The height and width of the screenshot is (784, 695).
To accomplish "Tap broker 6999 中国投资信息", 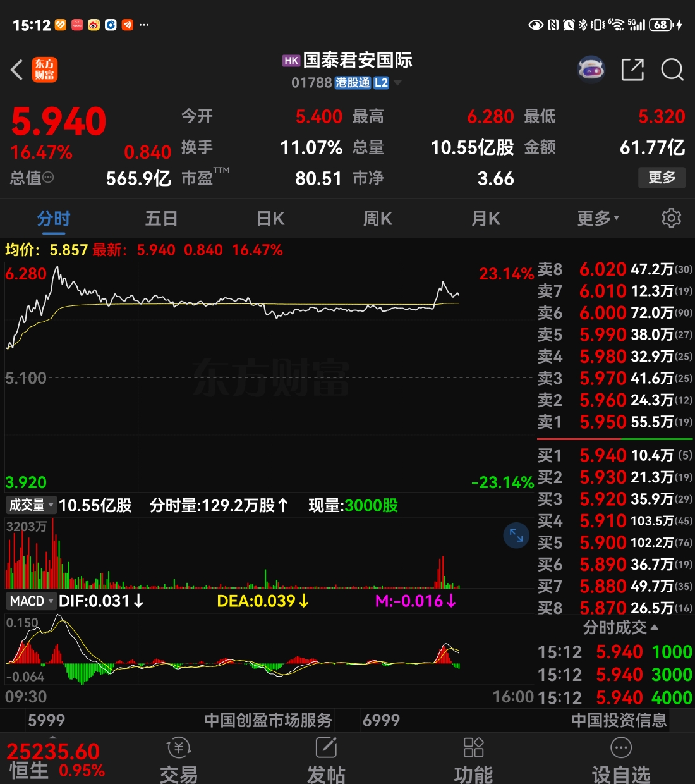I will [x=514, y=720].
